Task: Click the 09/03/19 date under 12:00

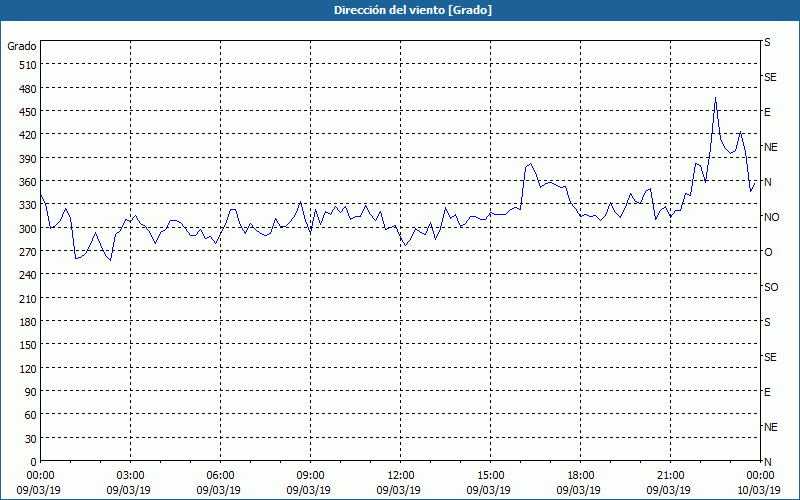Action: tap(399, 490)
